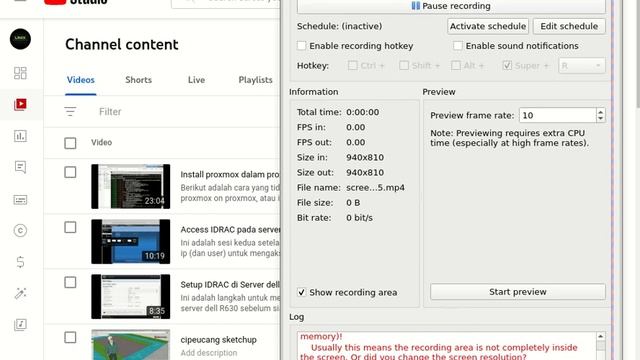Click the Size in value 940x810
Viewport: 640px width, 360px height.
click(x=365, y=158)
